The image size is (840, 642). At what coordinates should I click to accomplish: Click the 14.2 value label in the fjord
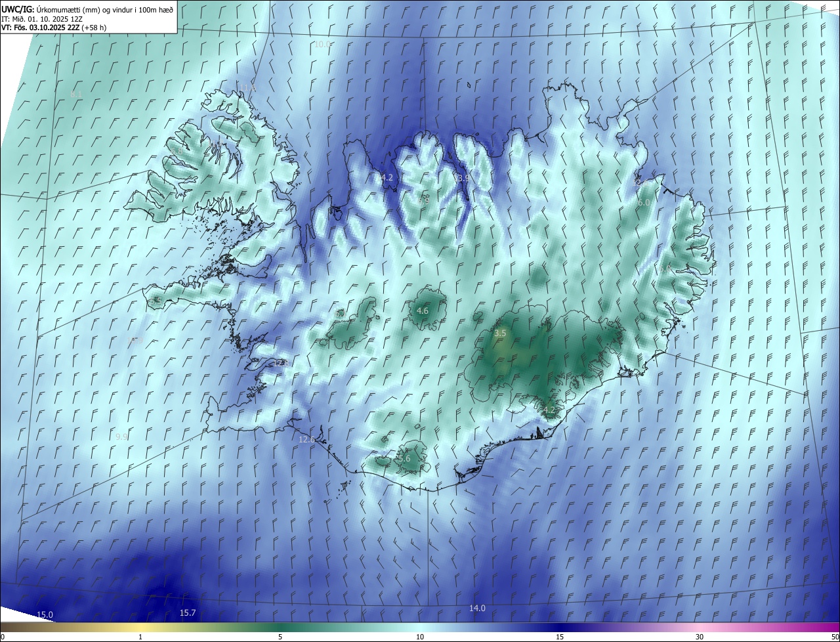[x=385, y=178]
